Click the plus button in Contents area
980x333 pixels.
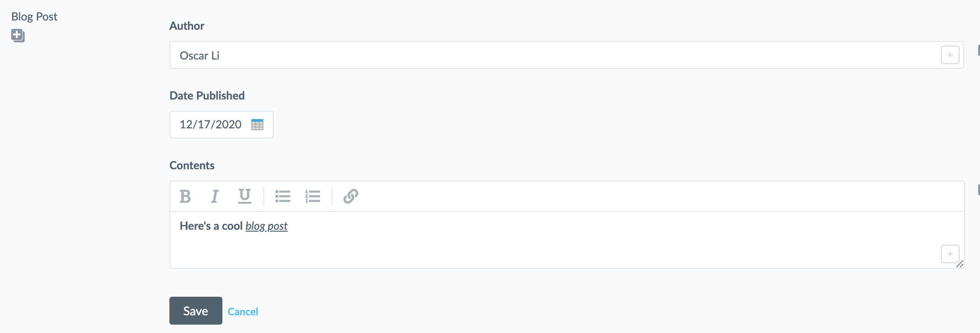pos(950,254)
